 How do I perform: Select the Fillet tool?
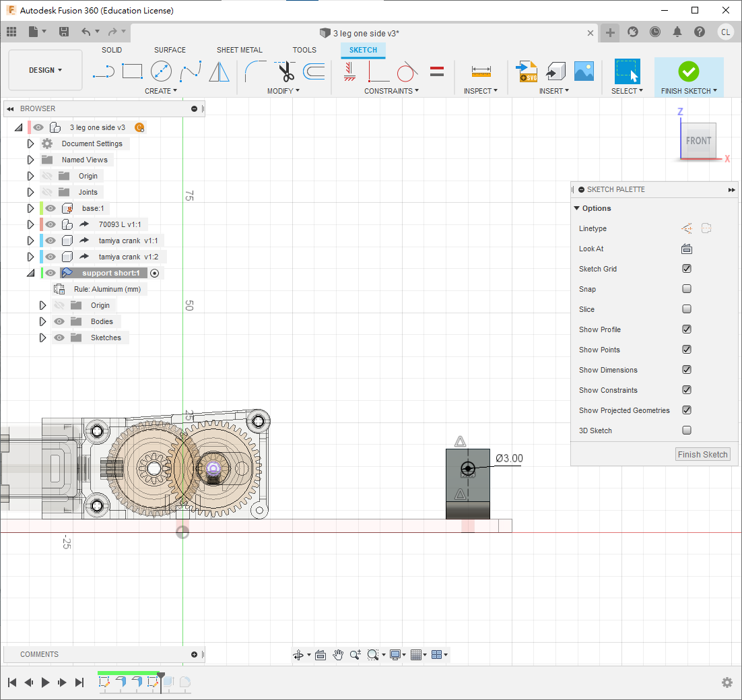255,71
